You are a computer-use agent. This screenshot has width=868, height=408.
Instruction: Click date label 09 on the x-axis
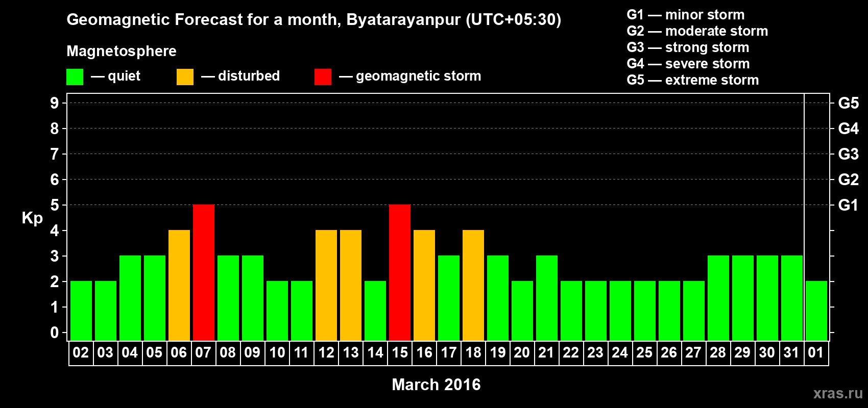(252, 353)
